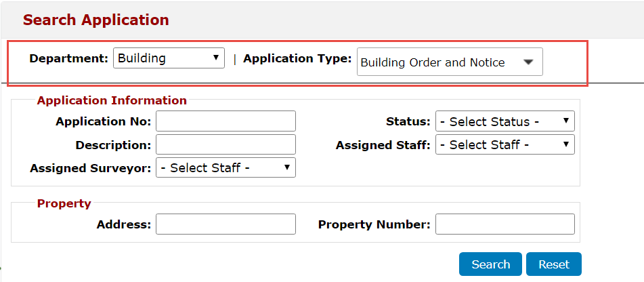Focus the Description text box
Image resolution: width=644 pixels, height=282 pixels.
[226, 145]
